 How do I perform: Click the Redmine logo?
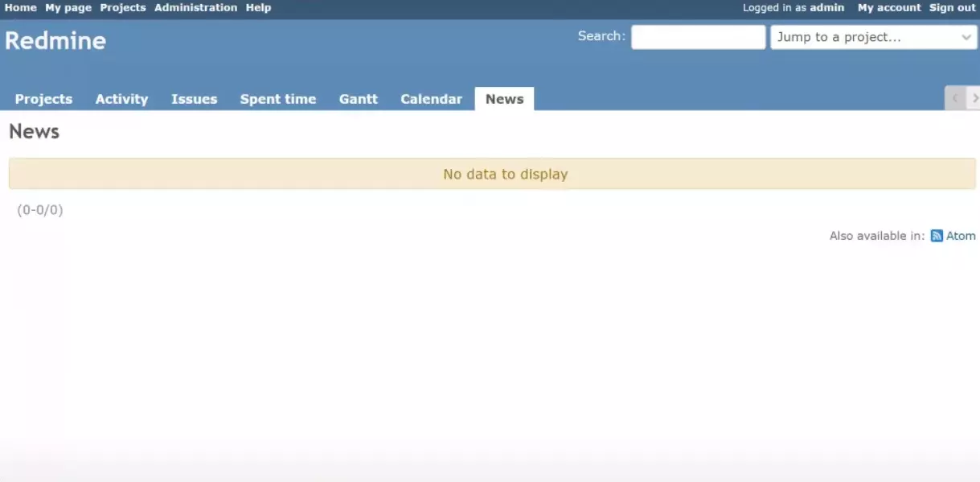[55, 40]
